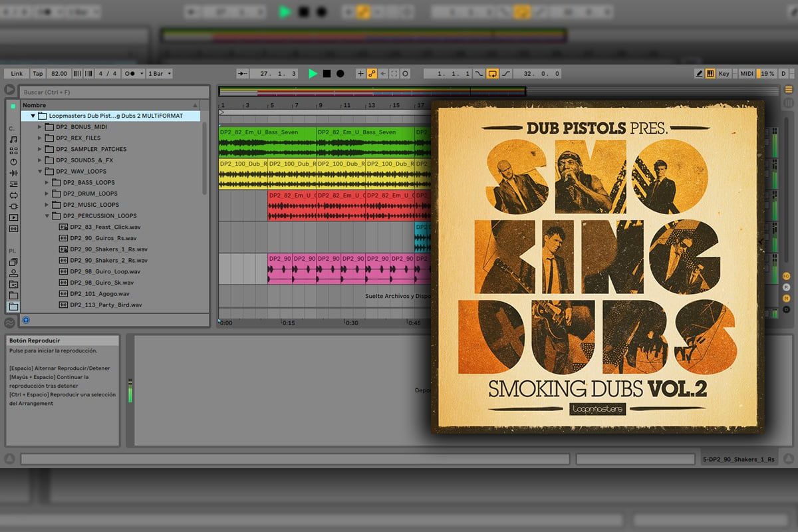Screen dimensions: 798x532
Task: Open the Metronome settings dropdown arrow
Action: 140,74
